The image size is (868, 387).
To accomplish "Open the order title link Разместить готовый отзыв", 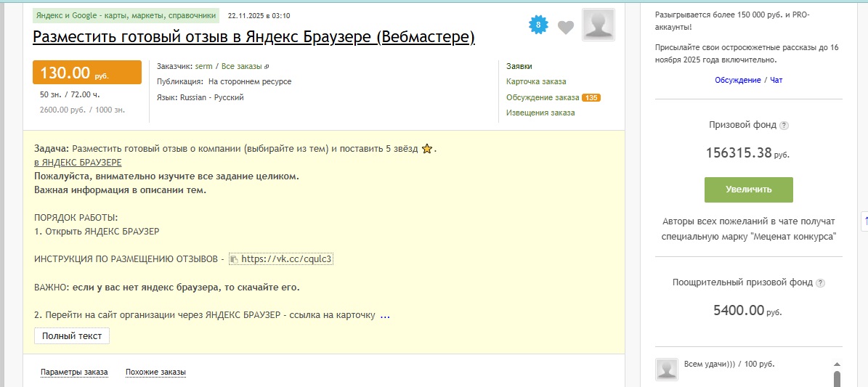I will tap(253, 37).
